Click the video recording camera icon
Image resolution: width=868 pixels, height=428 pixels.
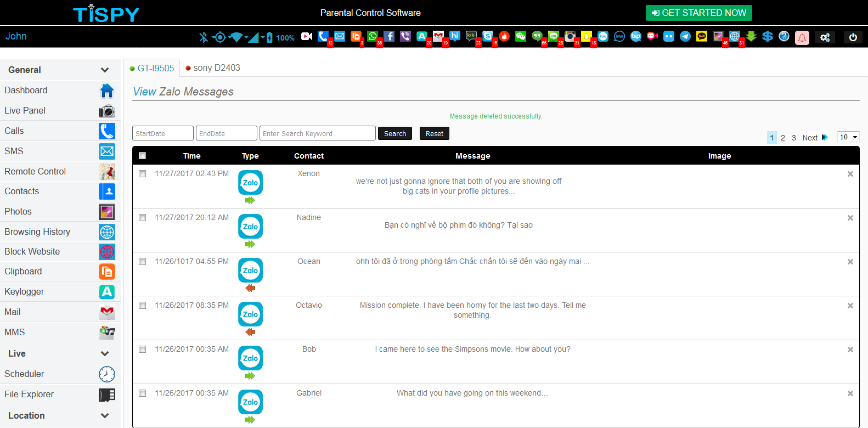(x=307, y=36)
